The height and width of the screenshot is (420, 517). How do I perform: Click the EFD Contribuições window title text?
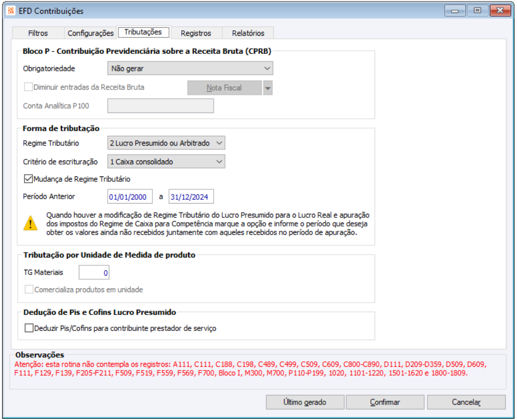51,11
